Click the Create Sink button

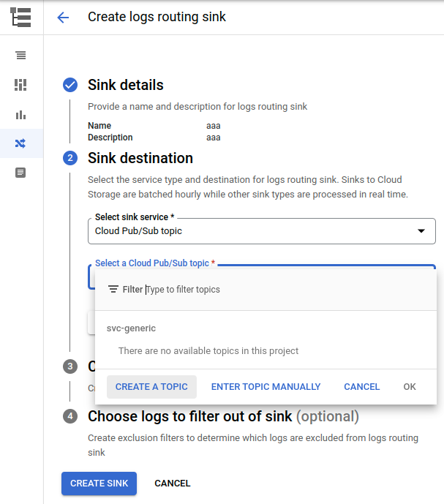99,484
